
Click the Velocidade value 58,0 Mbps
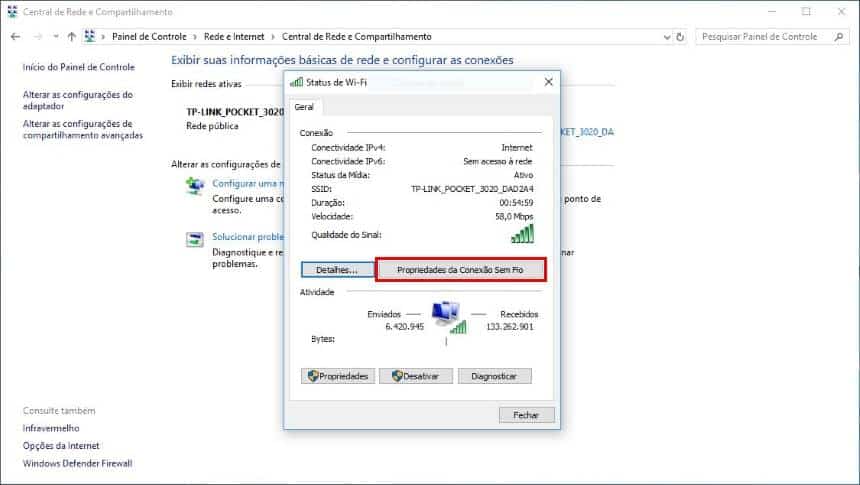514,216
